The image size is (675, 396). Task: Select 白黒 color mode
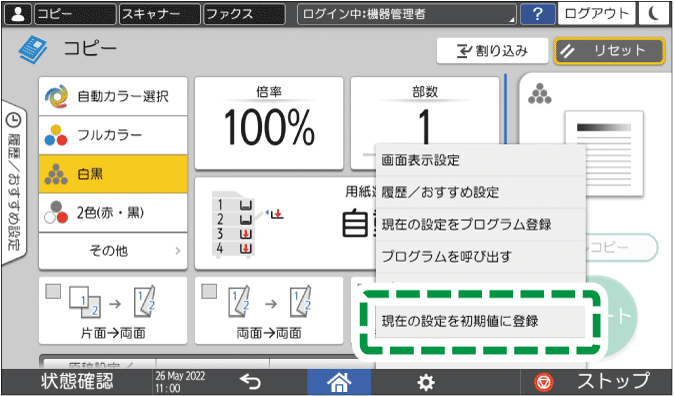[x=113, y=174]
